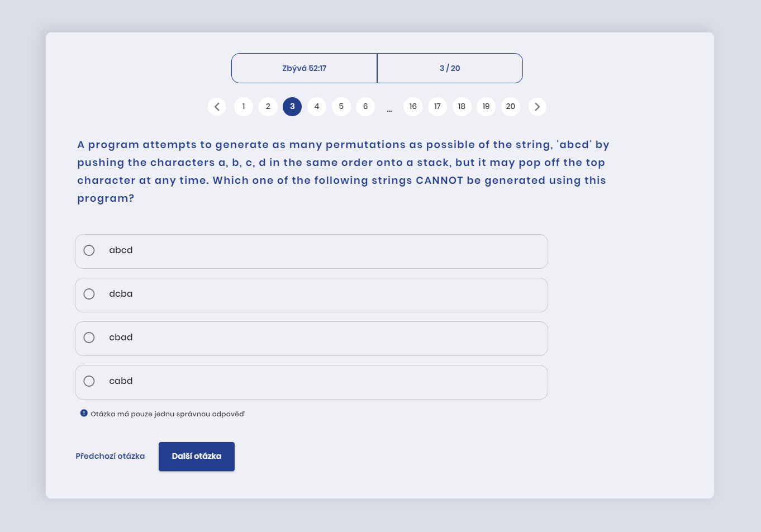The height and width of the screenshot is (532, 761).
Task: Navigate to question 5
Action: click(x=341, y=107)
